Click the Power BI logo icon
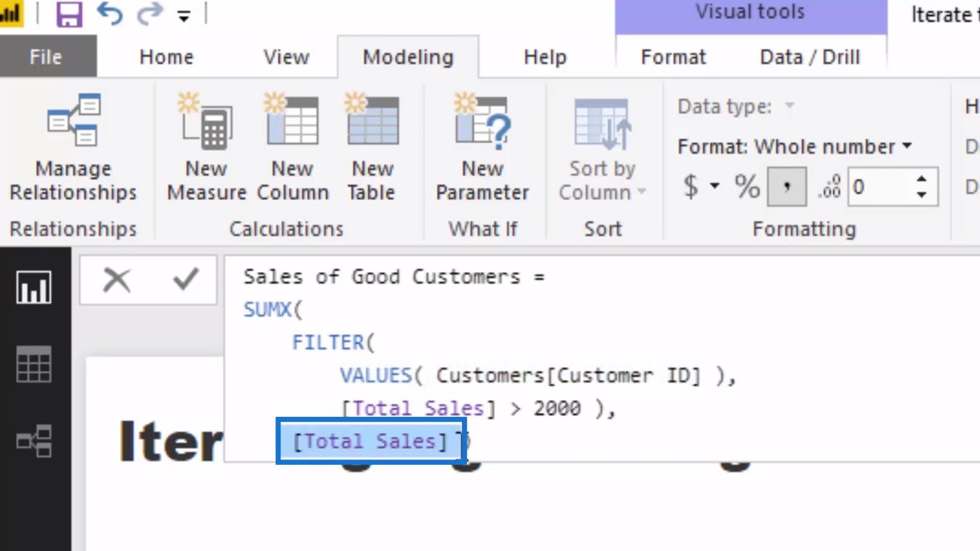980x551 pixels. 10,13
